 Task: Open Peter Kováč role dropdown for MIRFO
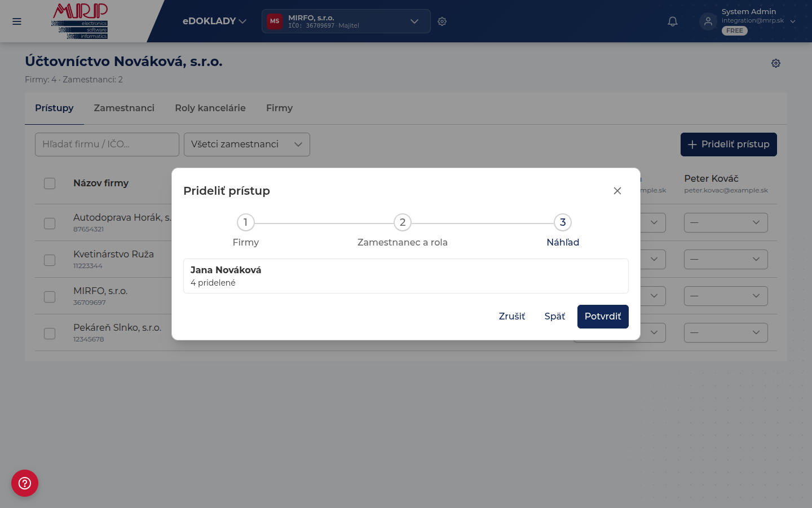pos(726,296)
